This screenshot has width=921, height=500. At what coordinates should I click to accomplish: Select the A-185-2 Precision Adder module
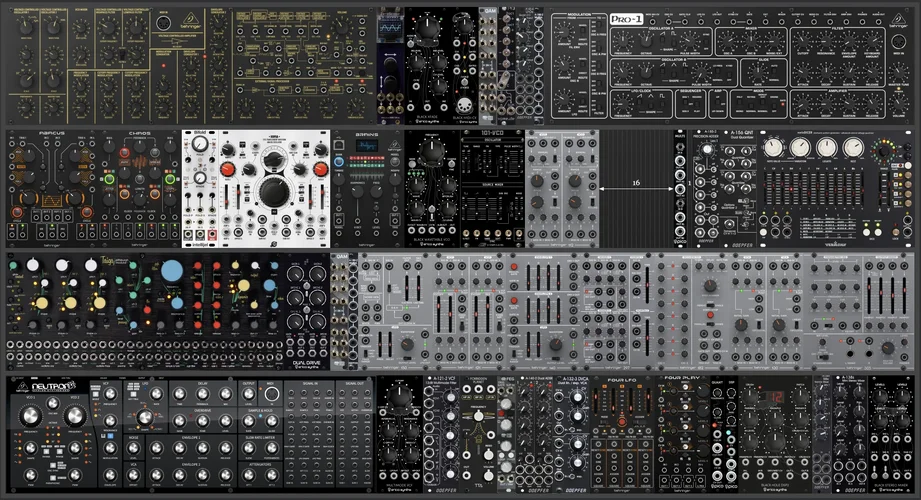pyautogui.click(x=705, y=189)
